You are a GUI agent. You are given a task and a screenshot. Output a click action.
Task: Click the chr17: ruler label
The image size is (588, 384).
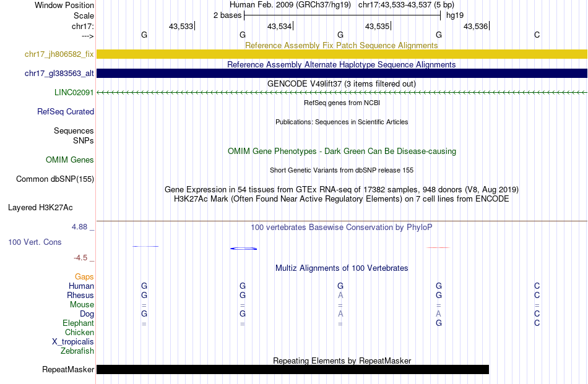(82, 26)
